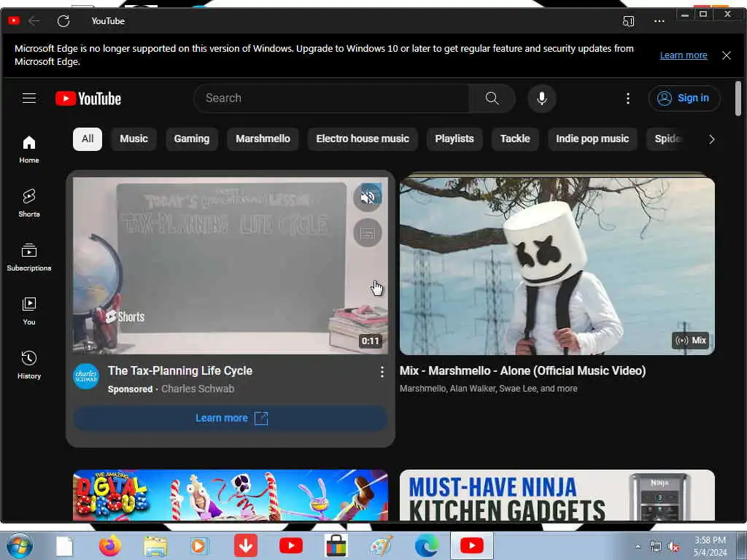
Task: Unmute the Tax-Planning ad preview
Action: [368, 197]
